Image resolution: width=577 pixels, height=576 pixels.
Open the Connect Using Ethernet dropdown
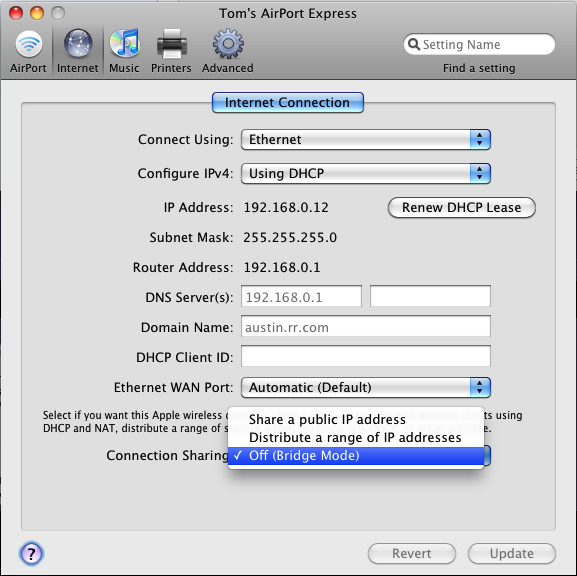pos(366,139)
